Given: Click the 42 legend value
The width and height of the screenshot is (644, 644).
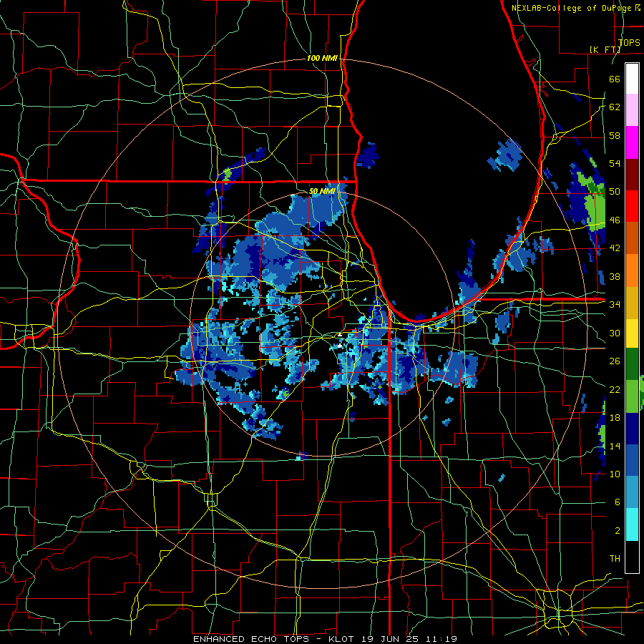Looking at the screenshot, I should click(x=615, y=248).
